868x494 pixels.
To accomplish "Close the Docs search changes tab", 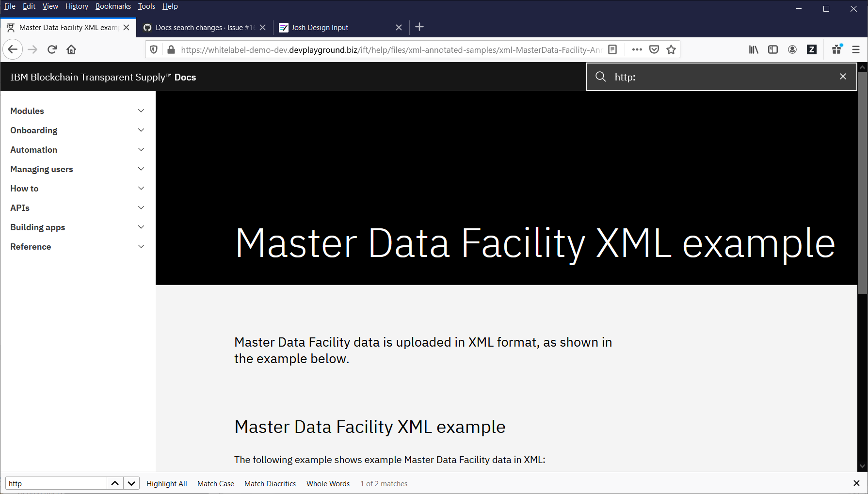I will pyautogui.click(x=263, y=28).
